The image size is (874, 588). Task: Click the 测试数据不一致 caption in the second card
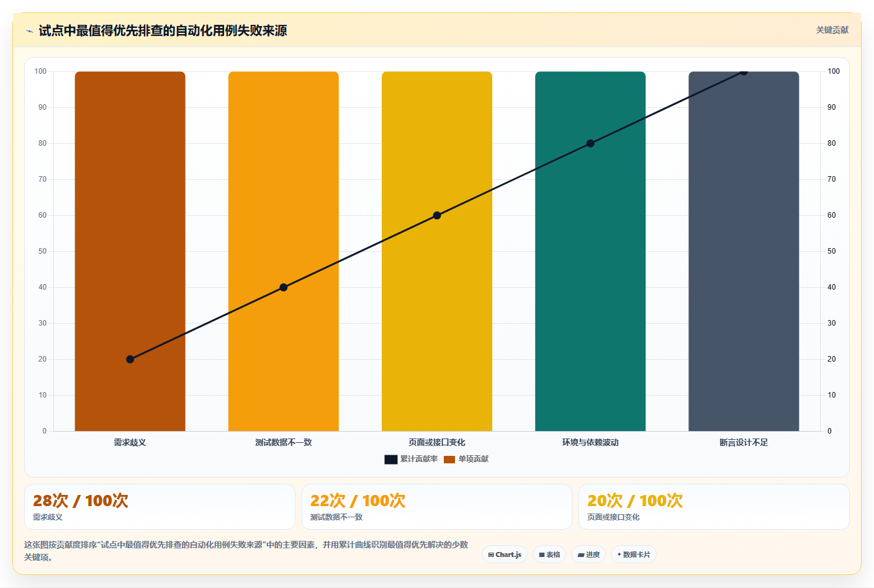click(336, 517)
